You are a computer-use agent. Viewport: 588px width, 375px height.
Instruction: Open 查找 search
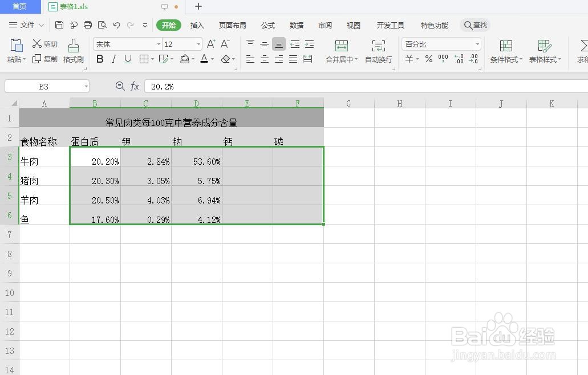[x=476, y=25]
